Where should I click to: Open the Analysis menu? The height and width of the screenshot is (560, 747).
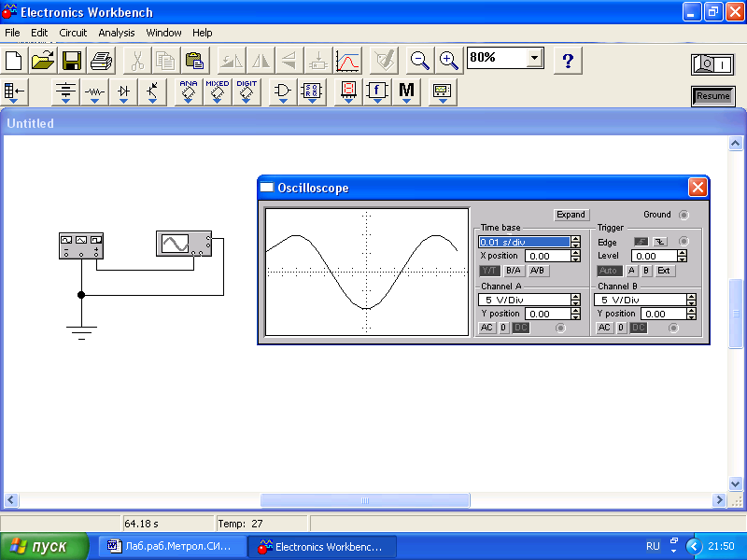coord(117,33)
